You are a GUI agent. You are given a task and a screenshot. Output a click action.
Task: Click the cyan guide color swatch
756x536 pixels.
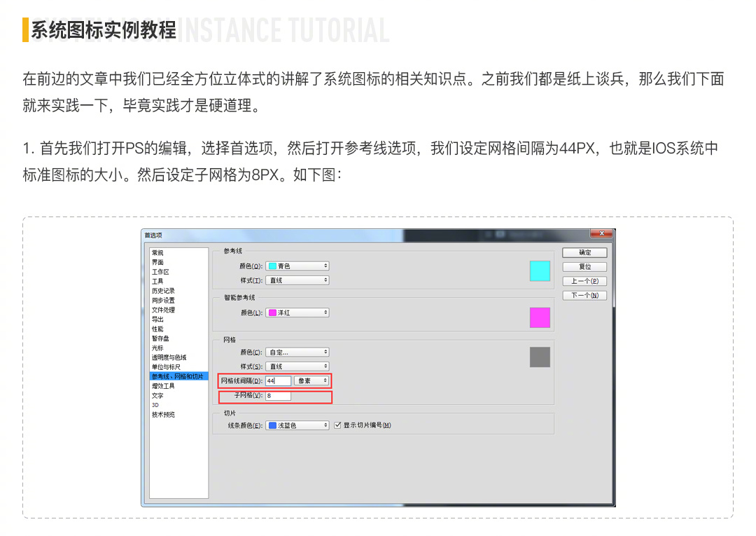click(x=539, y=270)
